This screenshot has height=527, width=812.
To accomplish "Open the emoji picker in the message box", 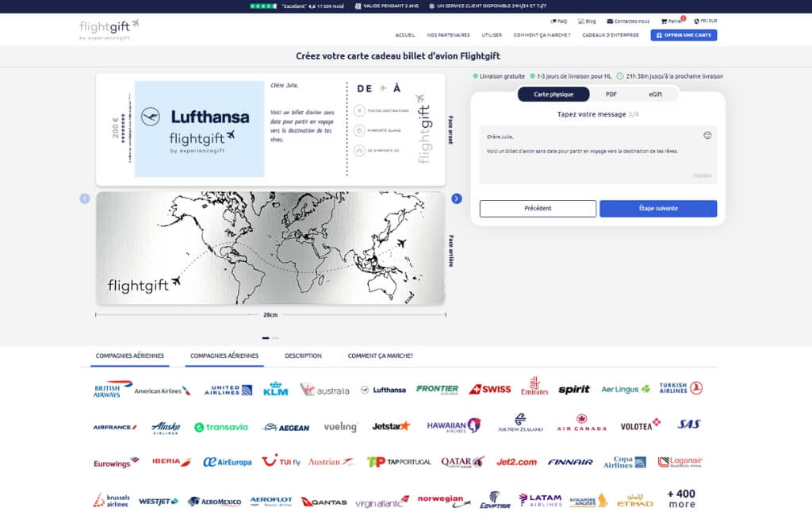I will pyautogui.click(x=707, y=135).
